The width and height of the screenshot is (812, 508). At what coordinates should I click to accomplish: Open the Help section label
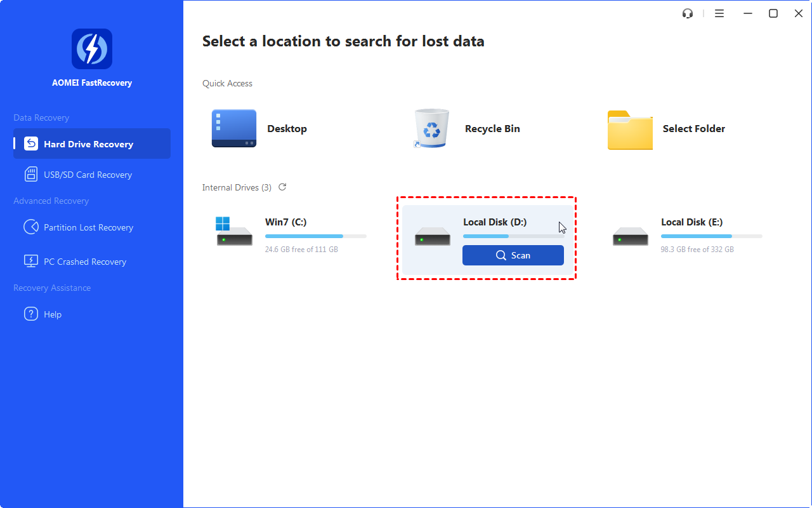point(53,314)
